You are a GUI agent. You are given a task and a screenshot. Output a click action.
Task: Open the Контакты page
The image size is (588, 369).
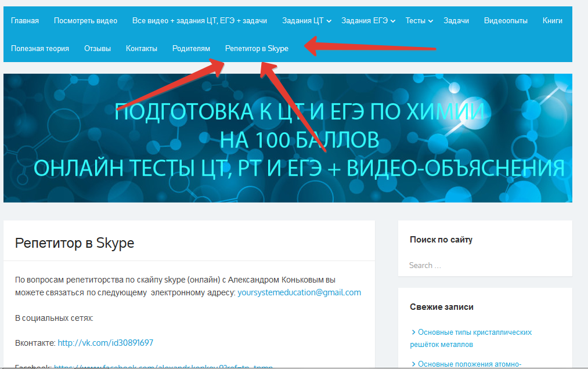click(142, 48)
